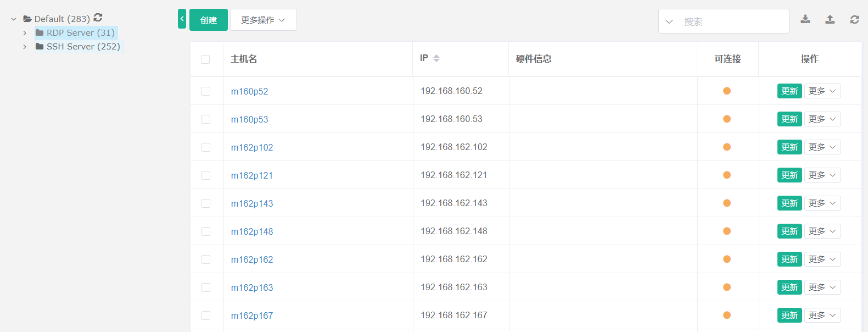This screenshot has width=868, height=332.
Task: Check the m162p143 row checkbox
Action: click(x=206, y=203)
